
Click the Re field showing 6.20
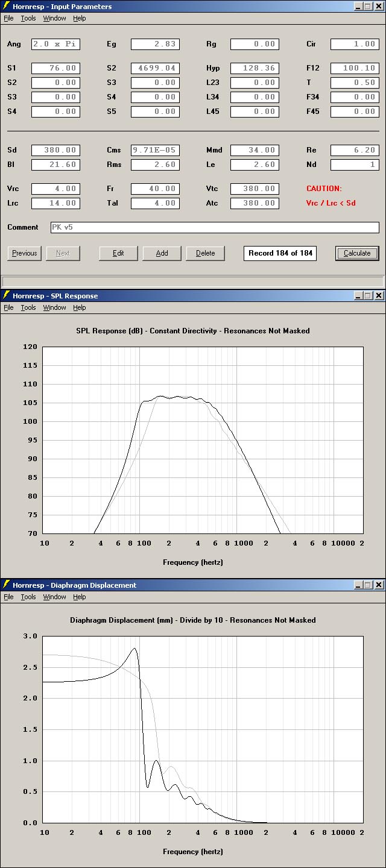pos(355,150)
